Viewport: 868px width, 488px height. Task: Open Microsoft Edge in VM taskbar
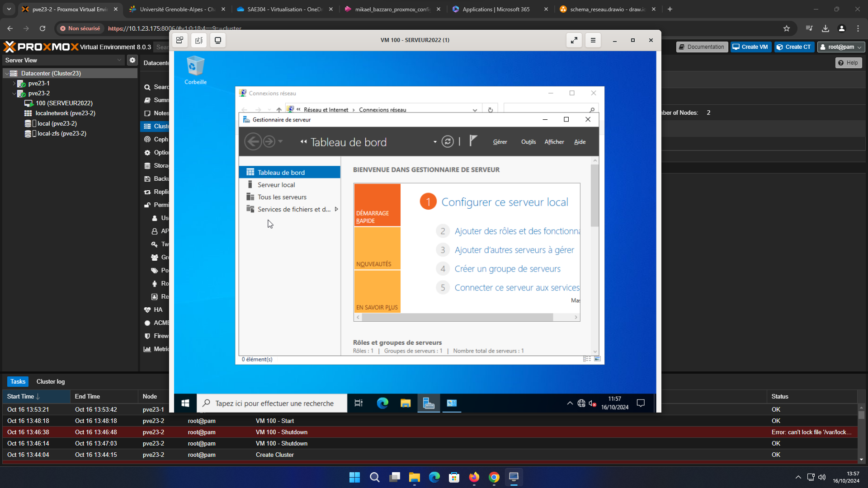coord(382,403)
